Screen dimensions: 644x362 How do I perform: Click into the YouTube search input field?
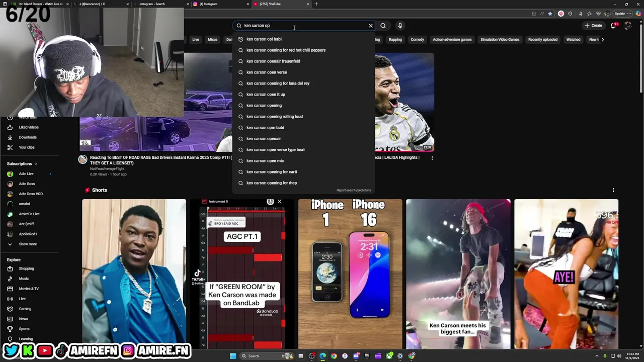pyautogui.click(x=304, y=26)
